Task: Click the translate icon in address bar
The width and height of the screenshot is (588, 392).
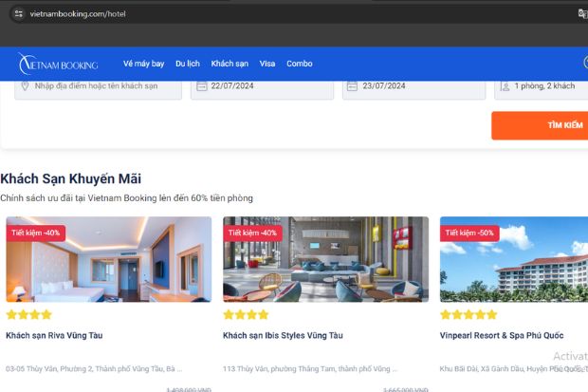Action: 582,14
